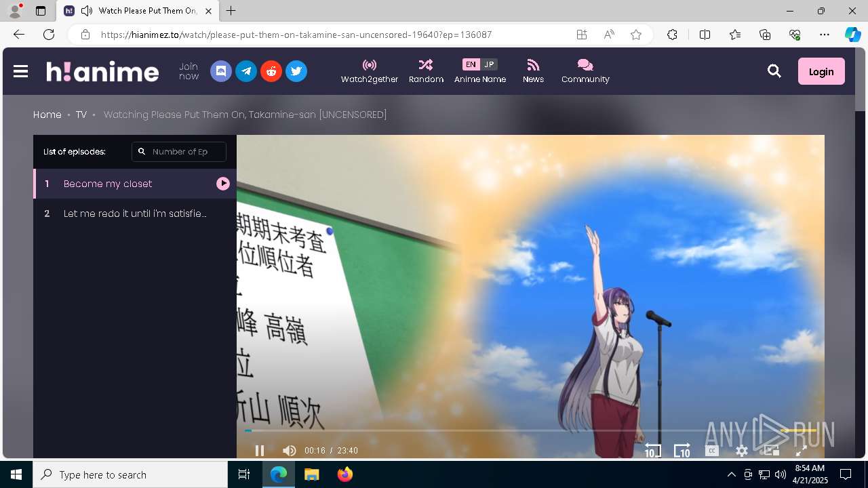This screenshot has width=868, height=488.
Task: Open the Favorites list panel
Action: 735,35
